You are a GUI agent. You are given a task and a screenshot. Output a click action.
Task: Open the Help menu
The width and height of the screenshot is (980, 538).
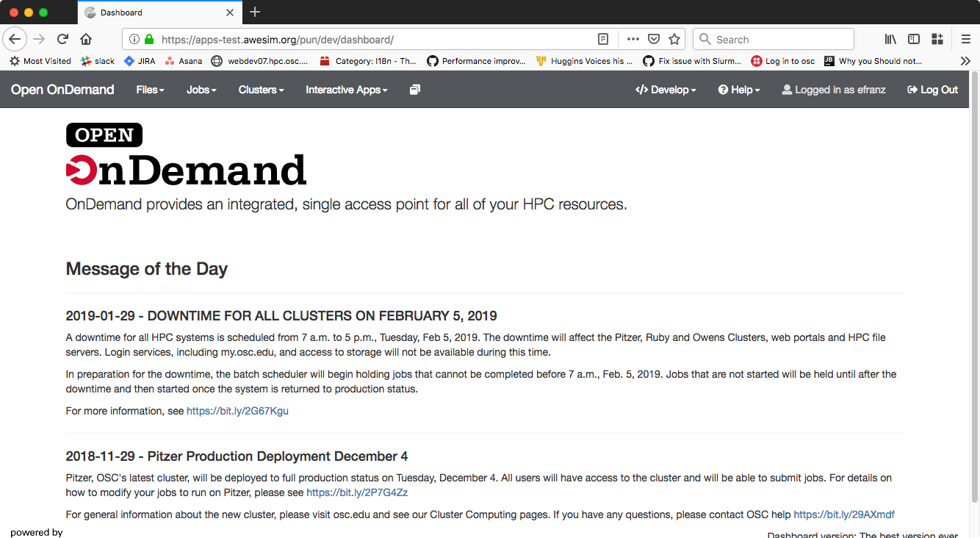point(739,90)
